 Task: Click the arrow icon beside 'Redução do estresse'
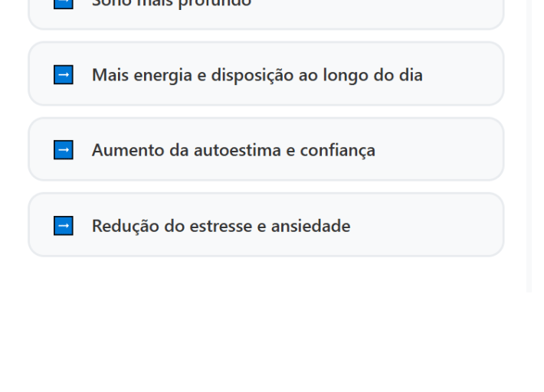coord(64,226)
